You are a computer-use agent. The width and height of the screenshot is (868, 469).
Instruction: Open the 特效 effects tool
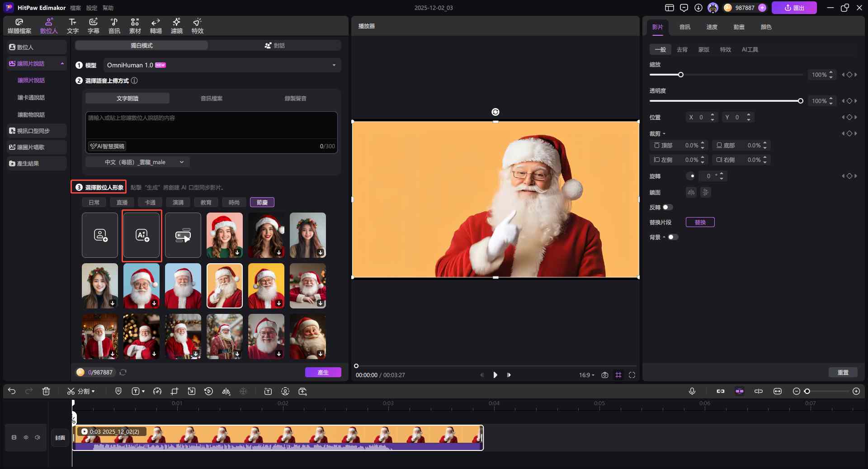(x=197, y=26)
